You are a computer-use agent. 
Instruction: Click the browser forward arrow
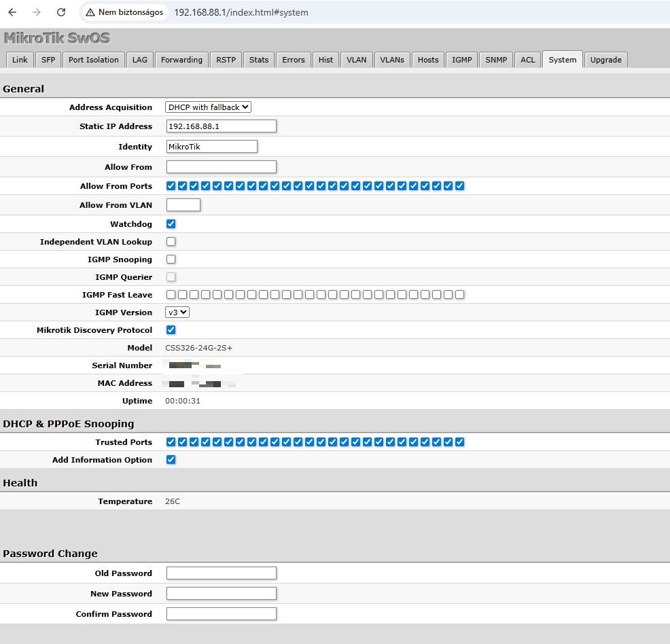tap(37, 12)
